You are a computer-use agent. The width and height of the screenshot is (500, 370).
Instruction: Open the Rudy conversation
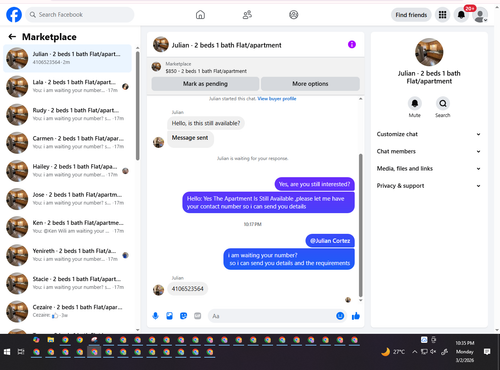pos(67,114)
